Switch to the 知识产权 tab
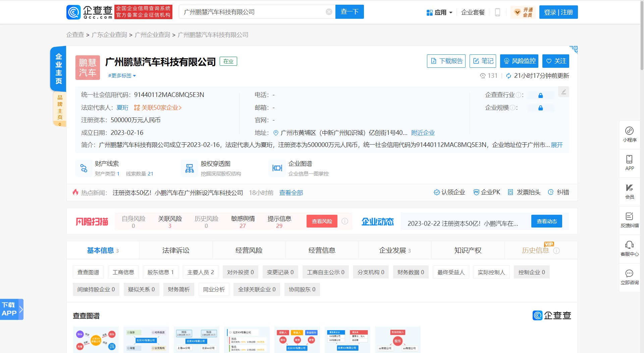Viewport: 644px width, 353px height. pyautogui.click(x=468, y=250)
